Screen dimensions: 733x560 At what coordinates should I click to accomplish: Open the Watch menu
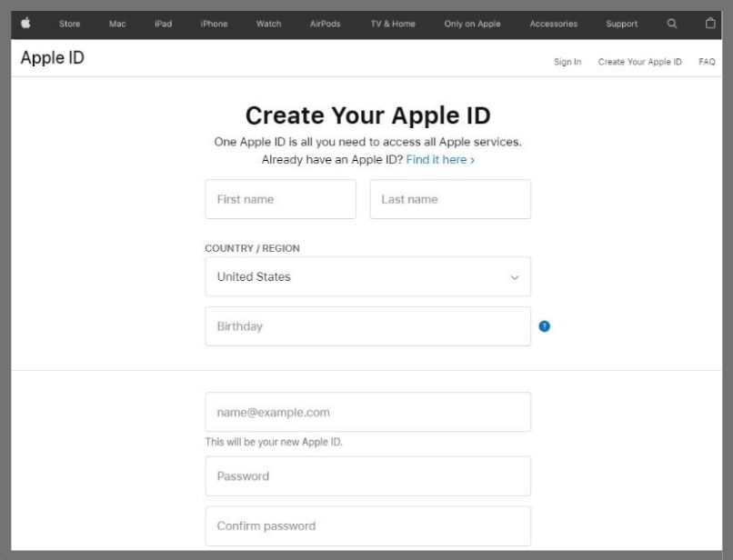269,24
